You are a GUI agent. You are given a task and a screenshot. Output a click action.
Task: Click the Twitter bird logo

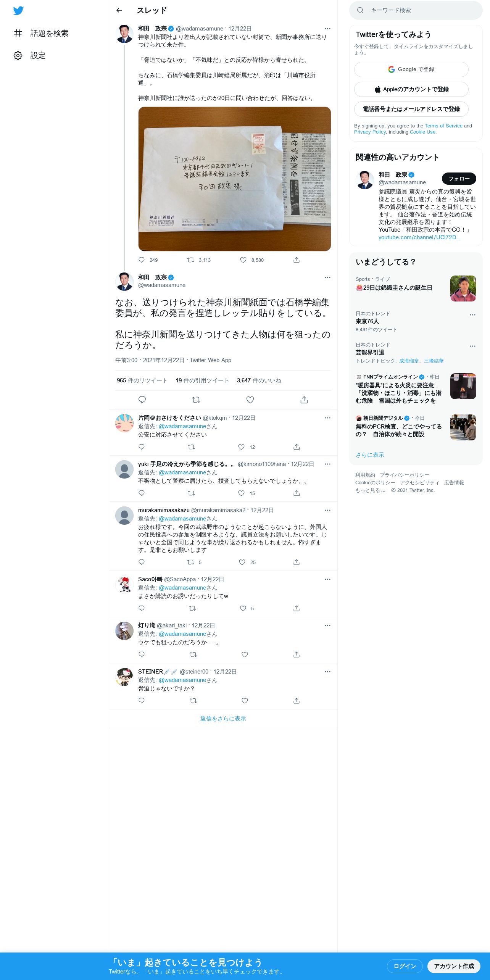point(18,10)
